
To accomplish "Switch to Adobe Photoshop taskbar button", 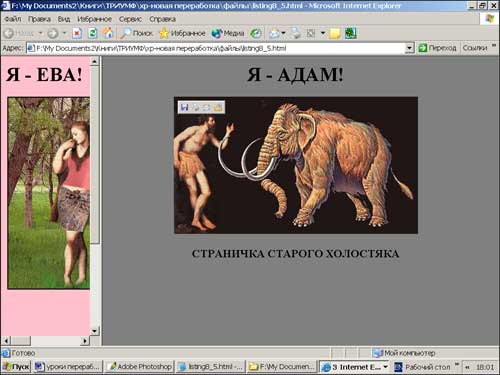I will point(140,367).
